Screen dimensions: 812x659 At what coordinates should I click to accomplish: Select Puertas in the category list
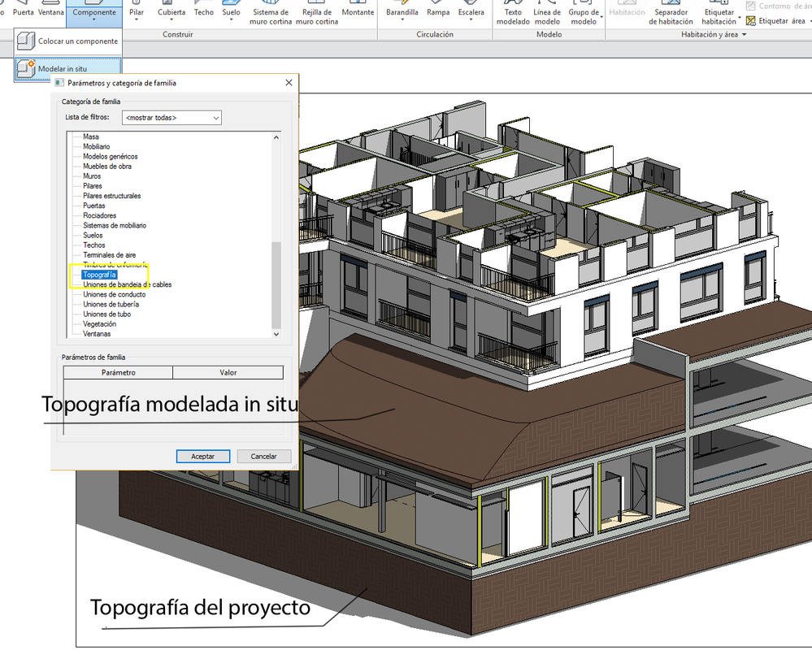click(x=93, y=206)
